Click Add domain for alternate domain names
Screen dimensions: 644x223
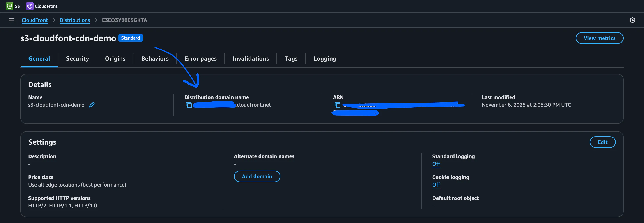(257, 176)
